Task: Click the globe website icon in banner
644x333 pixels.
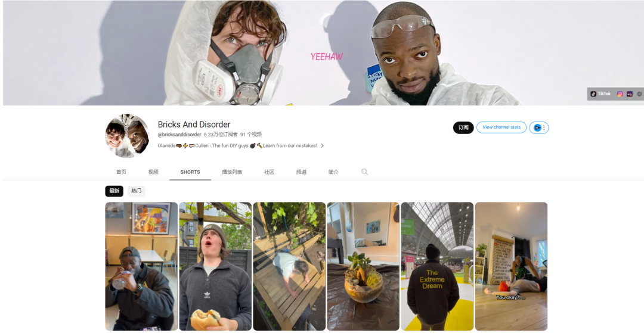Action: click(x=639, y=94)
